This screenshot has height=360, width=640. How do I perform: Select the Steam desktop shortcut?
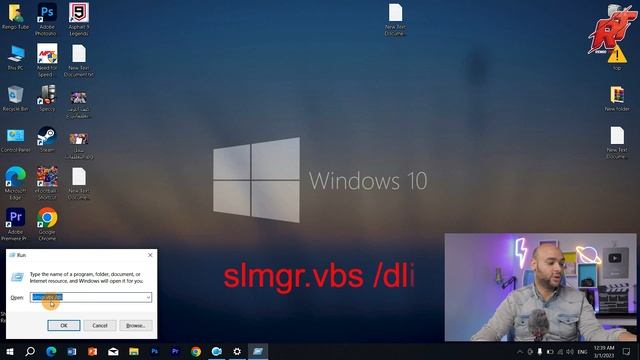pyautogui.click(x=47, y=140)
